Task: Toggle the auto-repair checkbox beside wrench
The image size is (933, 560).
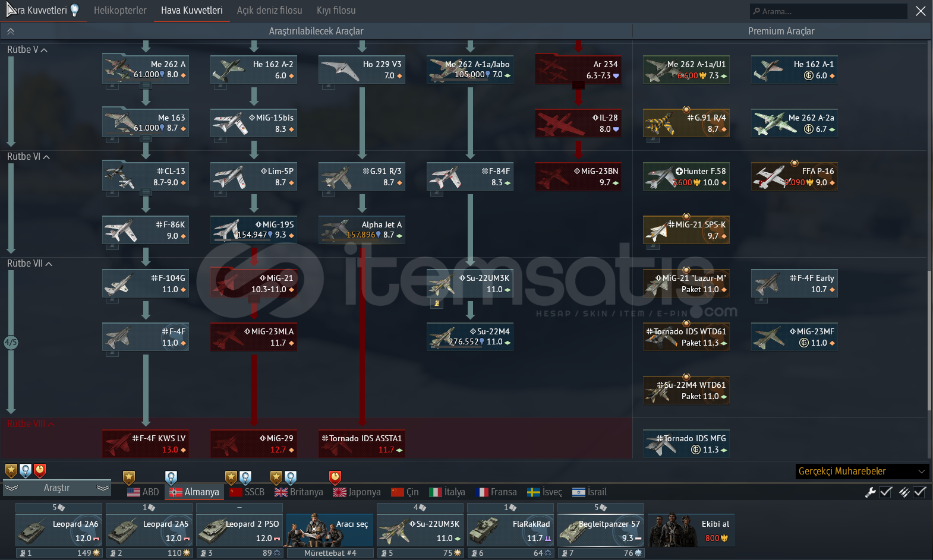Action: click(885, 492)
